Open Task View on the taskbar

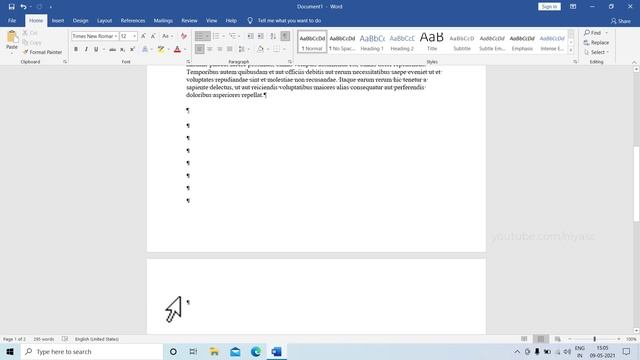193,351
